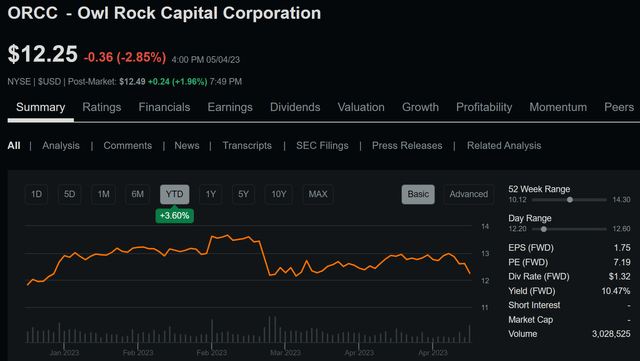Viewport: 640px width, 361px height.
Task: Filter the feed to News
Action: click(x=187, y=146)
